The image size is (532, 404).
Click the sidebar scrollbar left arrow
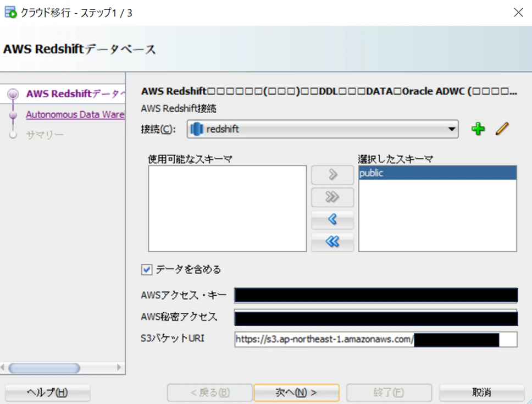(x=3, y=367)
